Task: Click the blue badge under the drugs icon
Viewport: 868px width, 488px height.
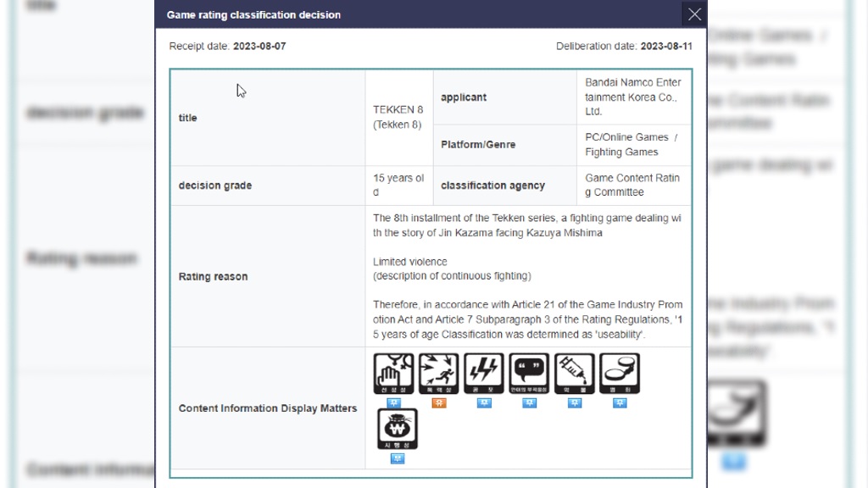Action: [575, 402]
